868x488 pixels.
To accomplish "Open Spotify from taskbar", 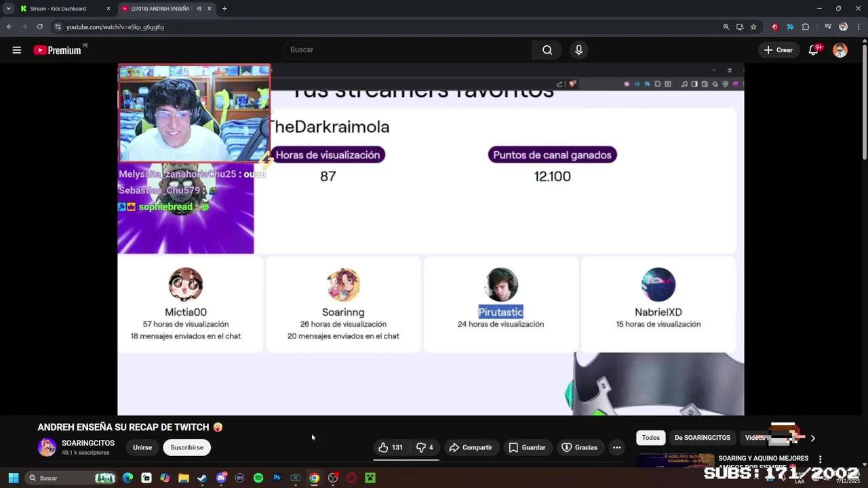I will 258,479.
